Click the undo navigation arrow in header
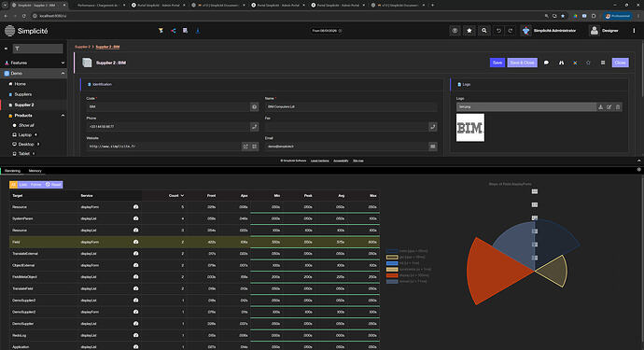Viewport: 644px width, 350px height. click(498, 31)
